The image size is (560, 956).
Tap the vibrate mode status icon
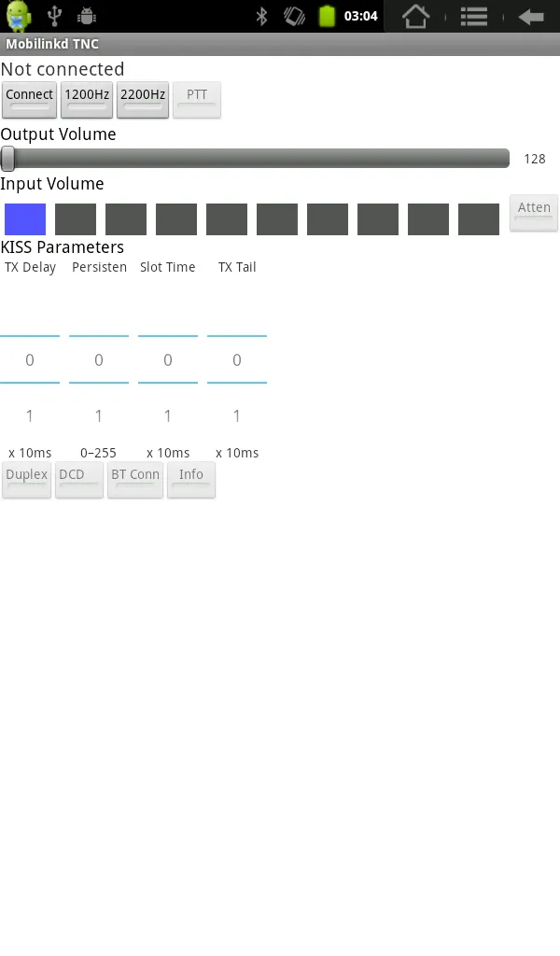pyautogui.click(x=294, y=17)
